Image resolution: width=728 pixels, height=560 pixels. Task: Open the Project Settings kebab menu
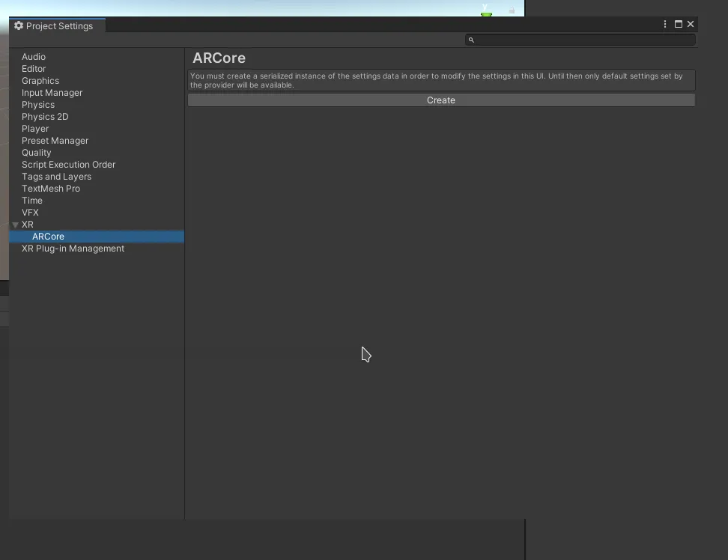tap(665, 24)
